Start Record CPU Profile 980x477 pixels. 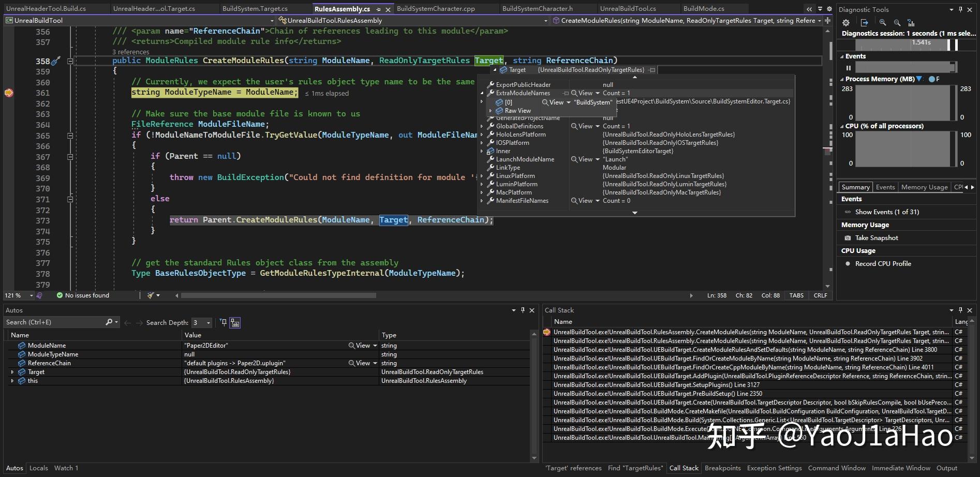click(883, 264)
